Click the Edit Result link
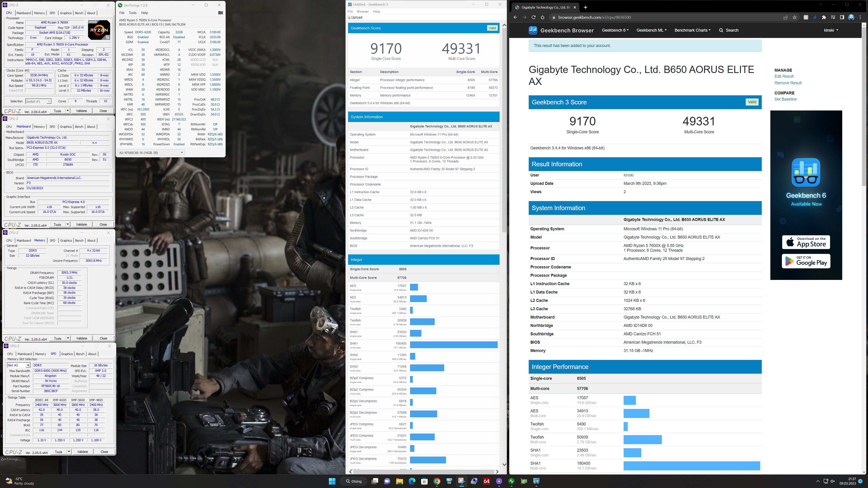The width and height of the screenshot is (868, 488). [784, 76]
